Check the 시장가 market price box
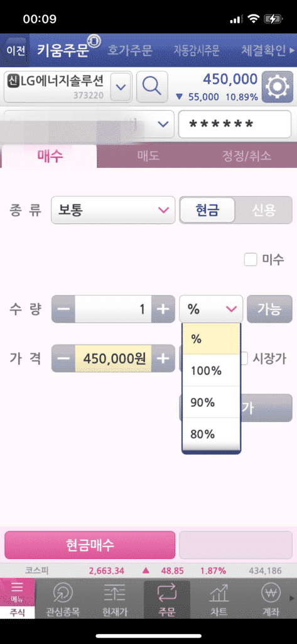The height and width of the screenshot is (644, 297). [x=244, y=358]
